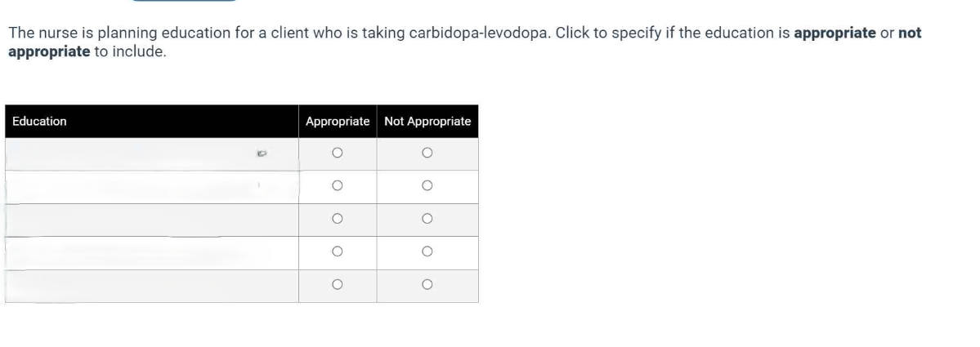Image resolution: width=980 pixels, height=347 pixels.
Task: Select Not Appropriate in the last row
Action: pos(427,285)
